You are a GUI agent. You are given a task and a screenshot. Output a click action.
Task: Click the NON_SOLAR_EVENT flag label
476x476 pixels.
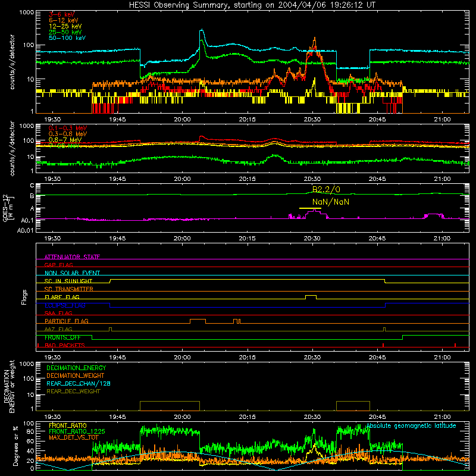pyautogui.click(x=72, y=273)
